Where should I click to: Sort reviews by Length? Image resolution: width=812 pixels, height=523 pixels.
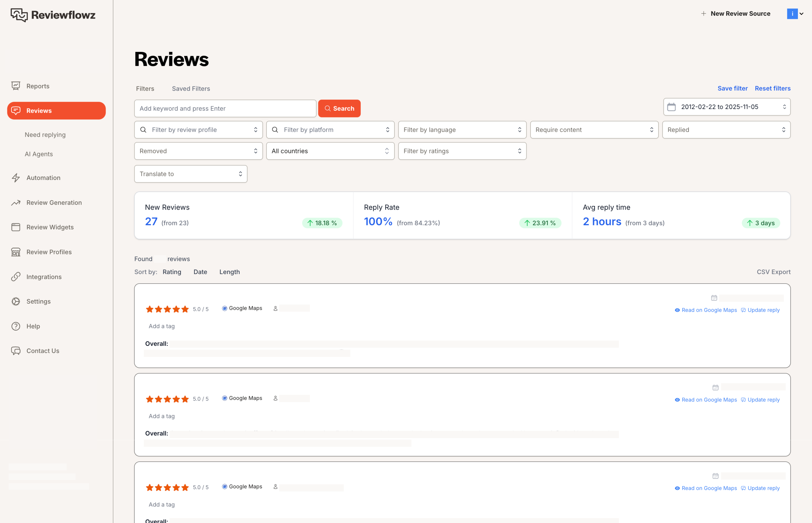pyautogui.click(x=229, y=272)
